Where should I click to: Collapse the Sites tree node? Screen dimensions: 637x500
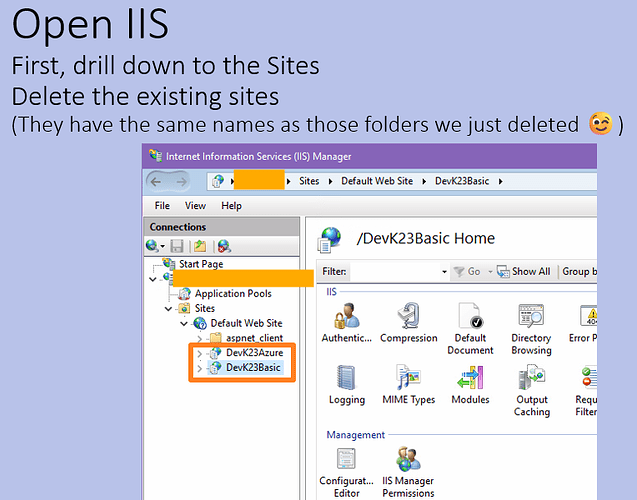168,309
